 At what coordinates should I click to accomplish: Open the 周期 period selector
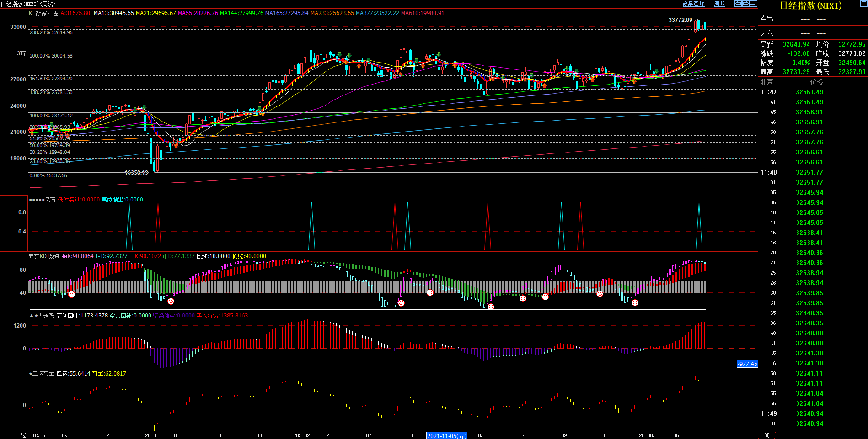tap(719, 4)
